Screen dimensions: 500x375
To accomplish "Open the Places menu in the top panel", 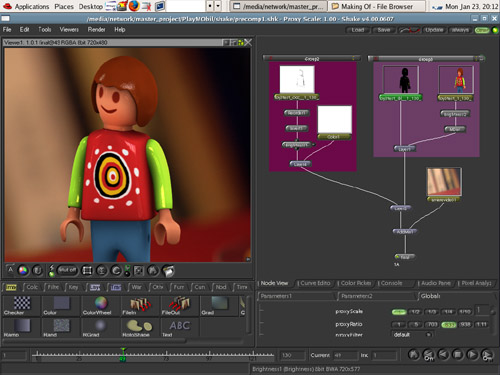I will (x=64, y=6).
